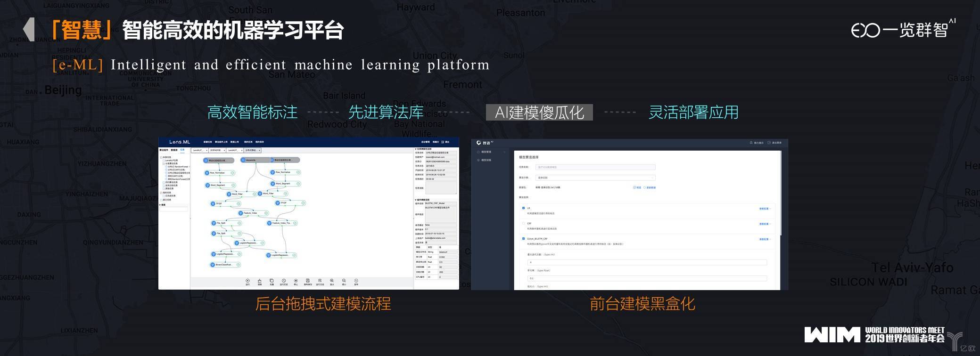Select the AI建模傻瓜化 tab
This screenshot has height=356, width=980.
tap(539, 113)
